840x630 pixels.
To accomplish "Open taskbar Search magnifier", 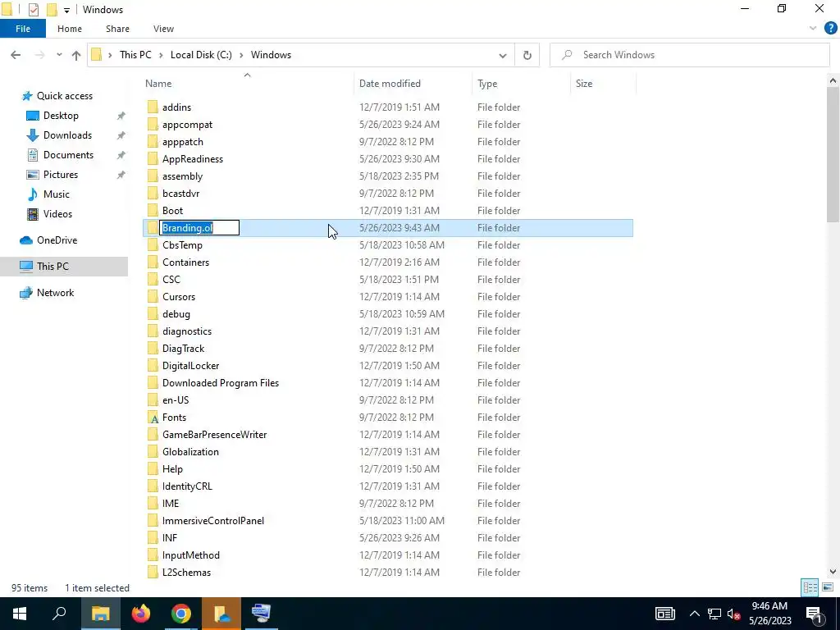I will (59, 614).
